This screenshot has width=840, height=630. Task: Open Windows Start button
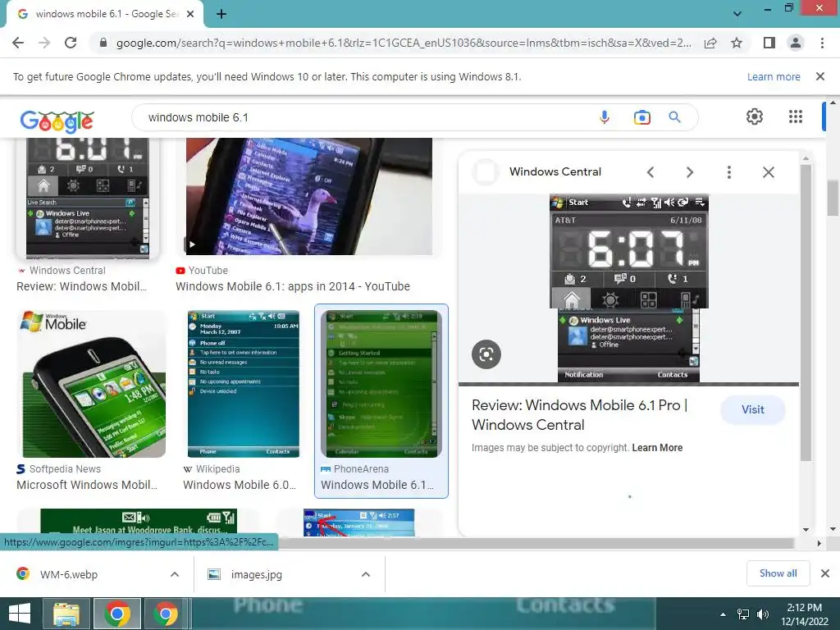tap(20, 614)
